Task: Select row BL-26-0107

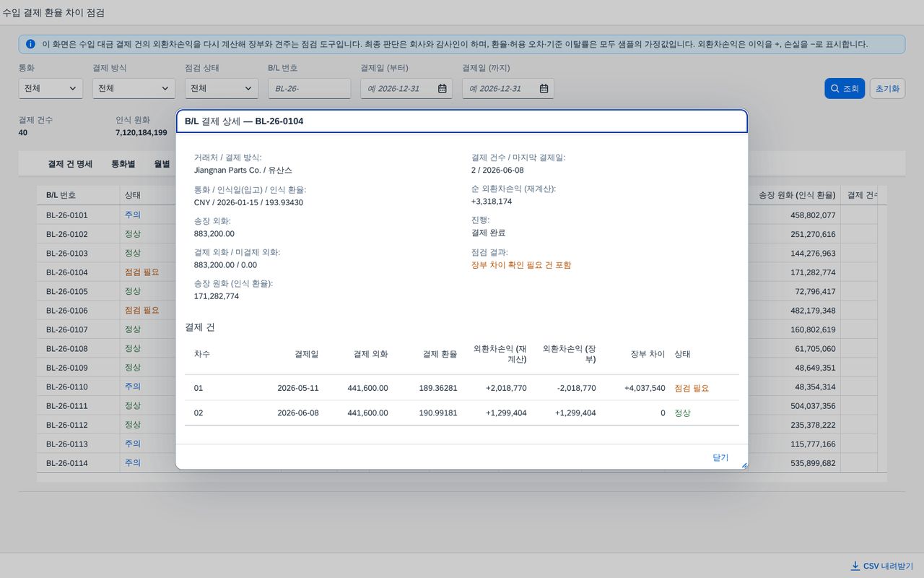Action: [x=457, y=329]
